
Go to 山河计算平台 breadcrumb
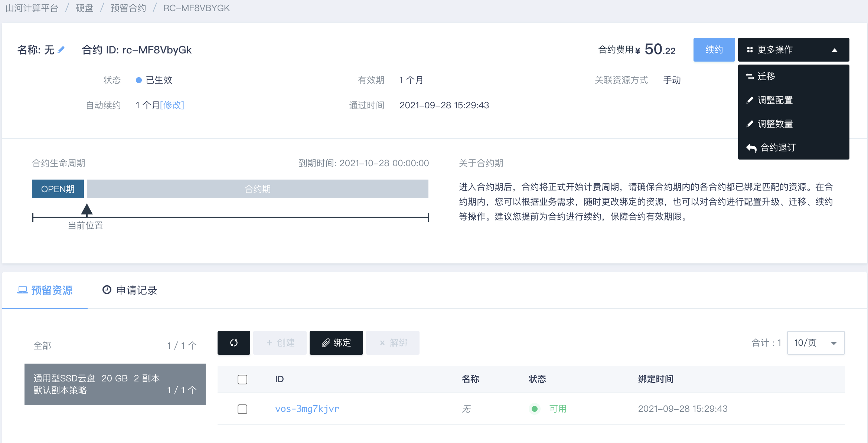click(32, 8)
